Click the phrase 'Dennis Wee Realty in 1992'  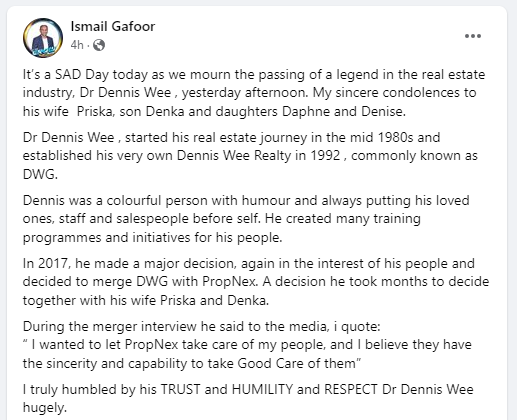pos(258,156)
